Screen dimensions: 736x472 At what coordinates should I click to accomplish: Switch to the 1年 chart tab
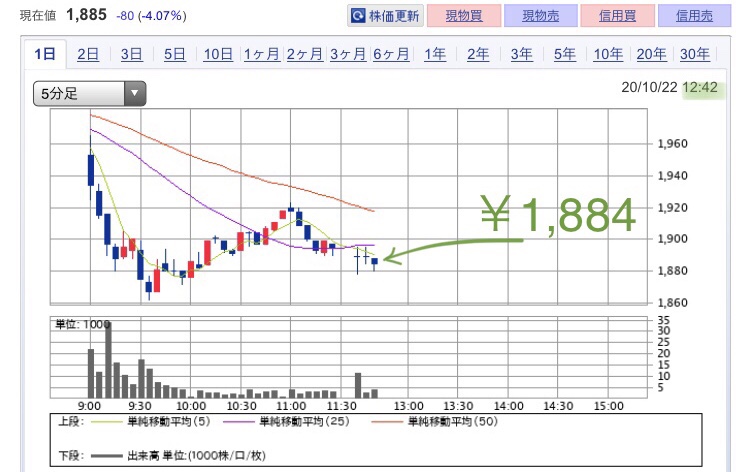click(435, 54)
